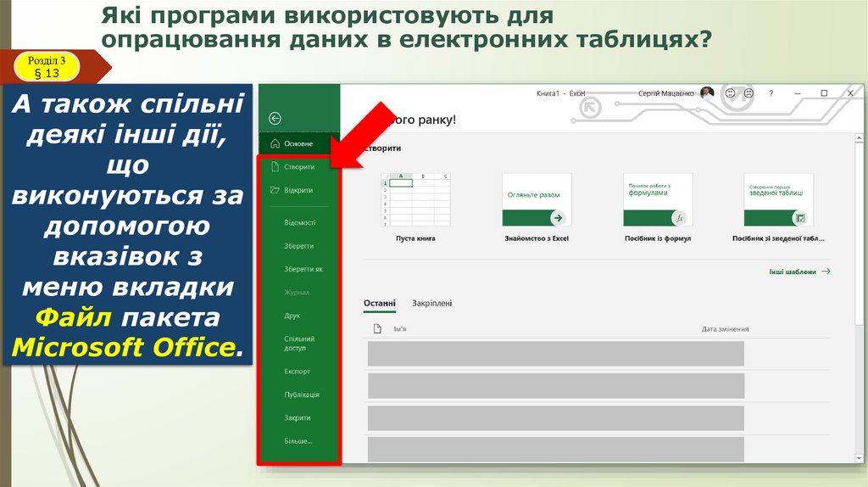Open the Експорт page
This screenshot has width=868, height=487.
click(297, 372)
